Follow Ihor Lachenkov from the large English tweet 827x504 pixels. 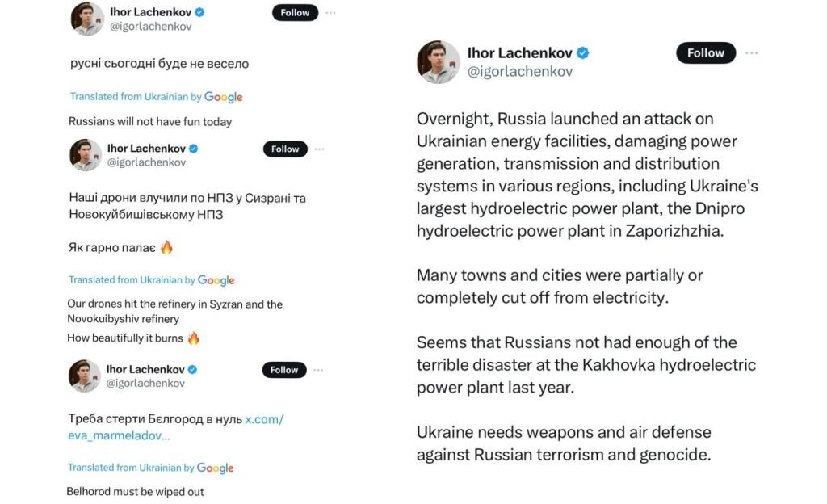[705, 53]
